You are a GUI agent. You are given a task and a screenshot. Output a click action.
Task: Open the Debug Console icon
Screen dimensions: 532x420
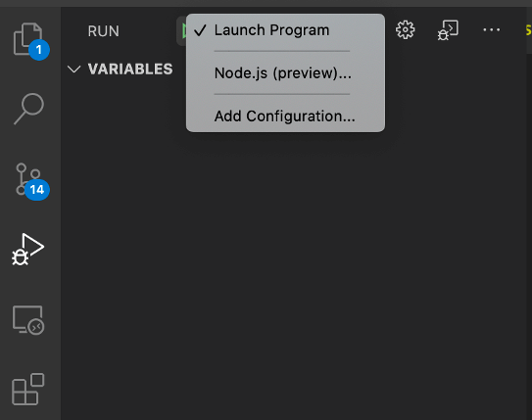448,30
